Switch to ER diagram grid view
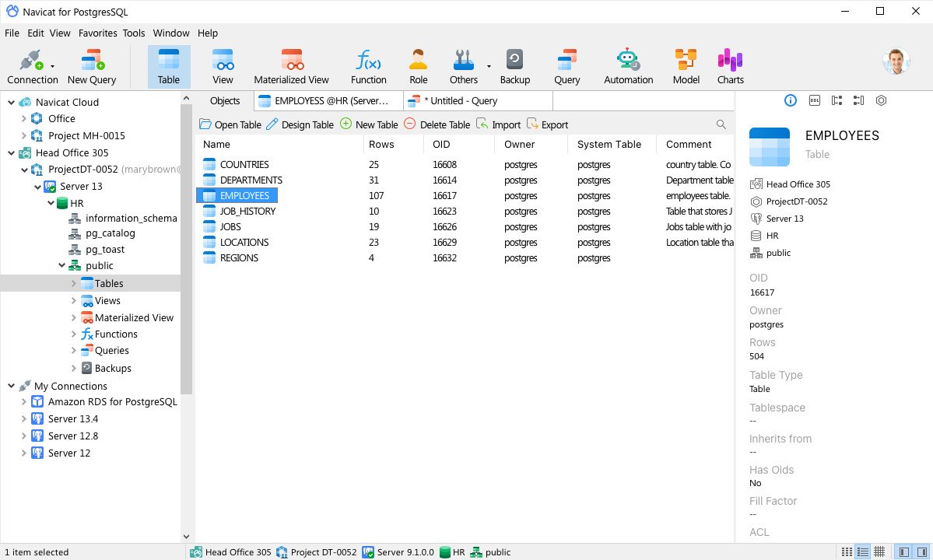933x560 pixels. coord(879,552)
